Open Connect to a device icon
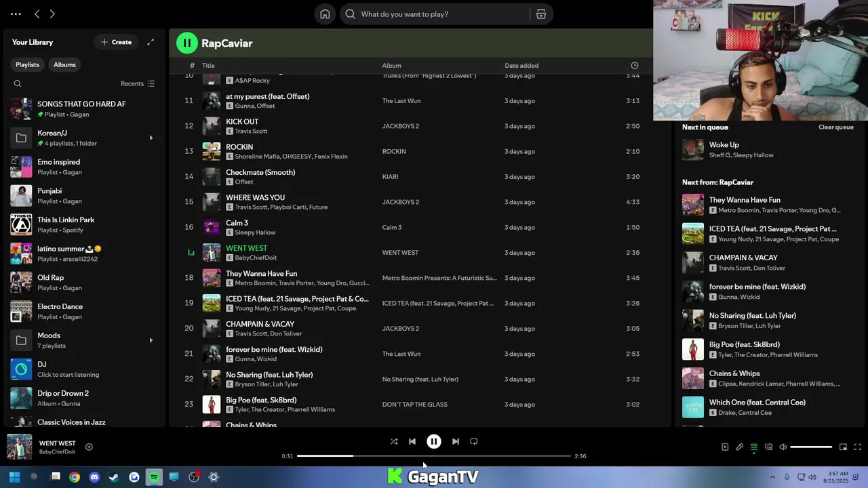This screenshot has height=488, width=868. coord(768,447)
